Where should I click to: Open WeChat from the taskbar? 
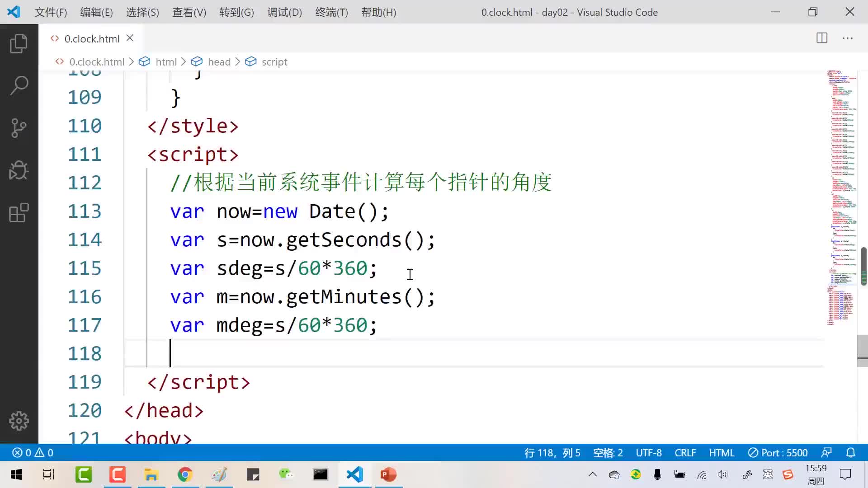click(287, 474)
